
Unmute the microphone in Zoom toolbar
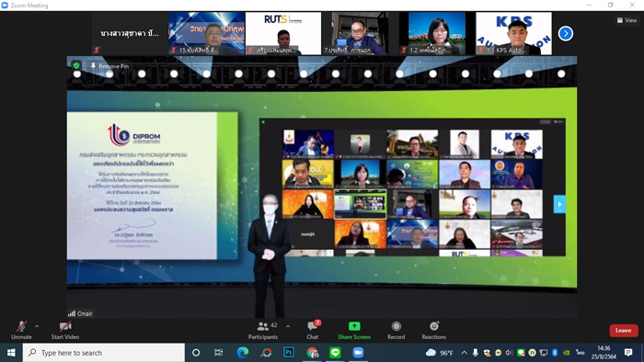(x=21, y=330)
